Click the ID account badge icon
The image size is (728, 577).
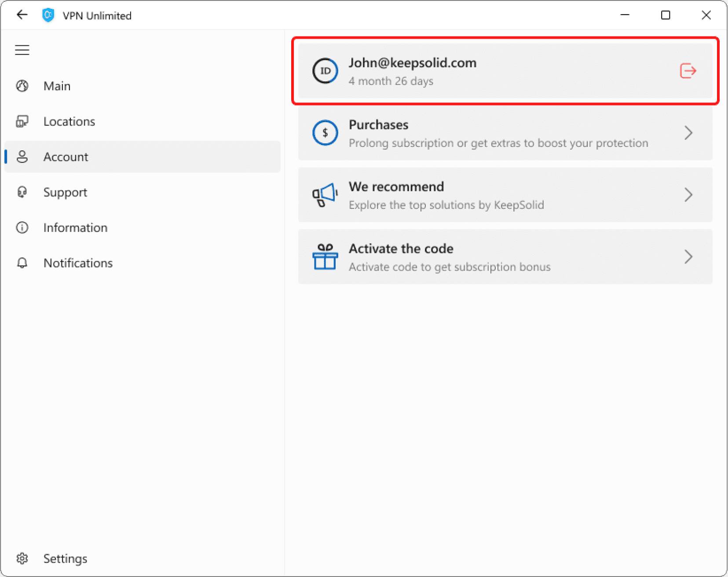(x=325, y=71)
